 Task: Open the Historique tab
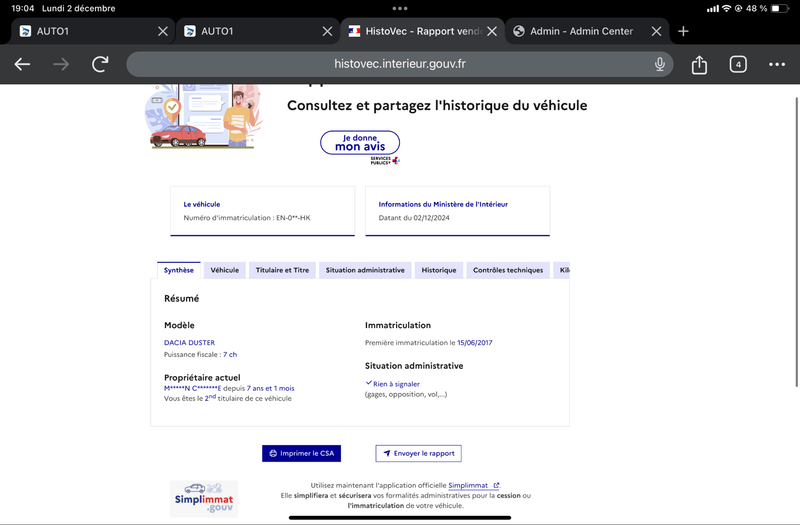(x=439, y=270)
